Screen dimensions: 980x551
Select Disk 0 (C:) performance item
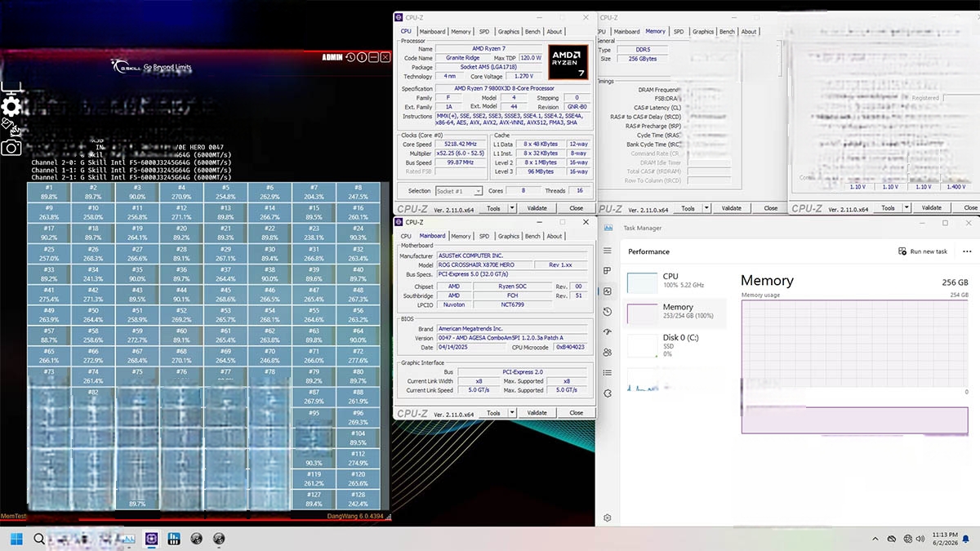676,346
